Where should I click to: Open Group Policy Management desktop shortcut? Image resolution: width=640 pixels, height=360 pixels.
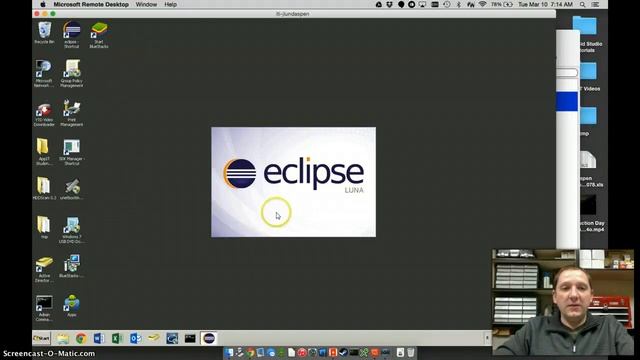coord(71,73)
